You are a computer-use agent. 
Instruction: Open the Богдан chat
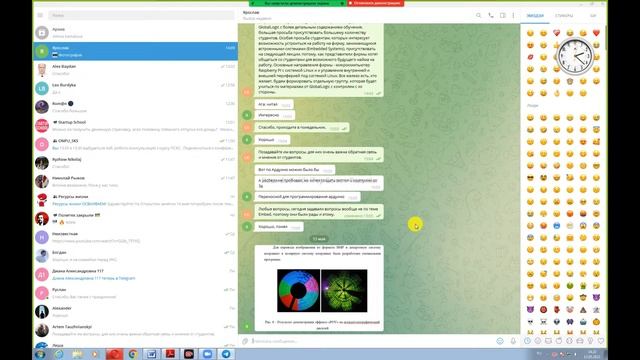click(x=136, y=256)
